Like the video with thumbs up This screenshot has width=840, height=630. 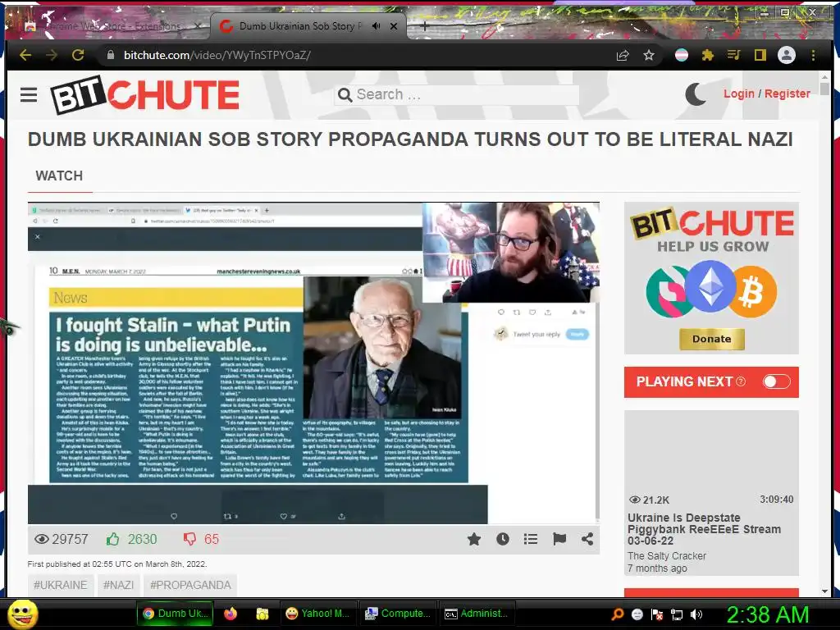point(112,539)
